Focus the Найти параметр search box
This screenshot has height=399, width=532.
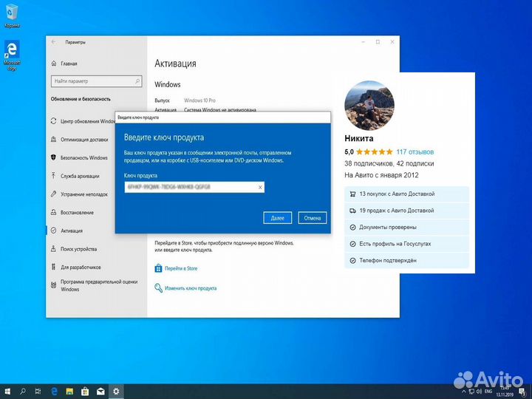96,81
